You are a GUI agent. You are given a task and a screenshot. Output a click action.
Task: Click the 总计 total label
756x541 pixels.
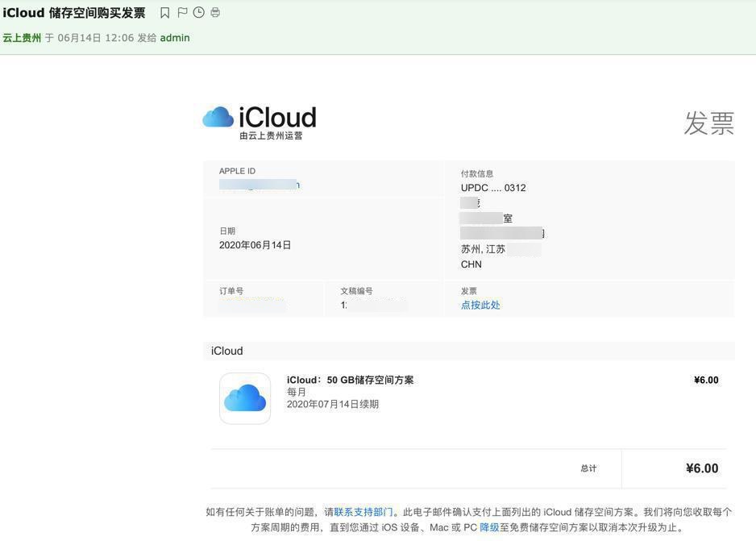coord(588,468)
